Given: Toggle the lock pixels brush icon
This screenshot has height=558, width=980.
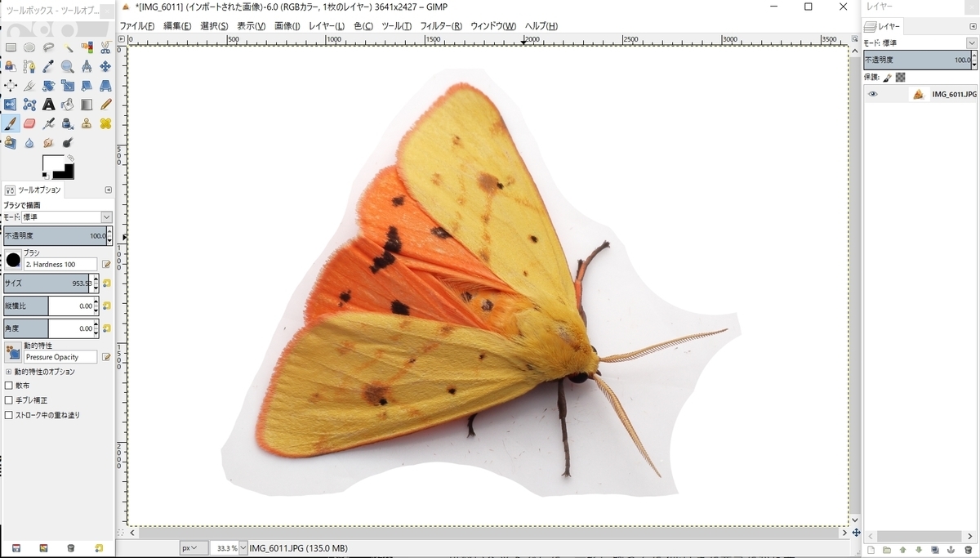Looking at the screenshot, I should click(x=888, y=77).
